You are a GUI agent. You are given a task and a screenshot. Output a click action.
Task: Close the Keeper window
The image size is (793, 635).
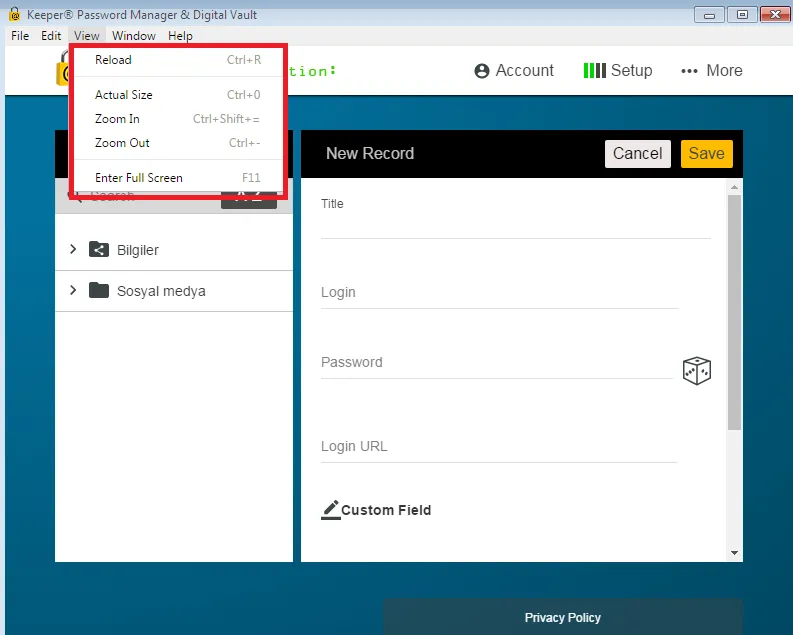coord(775,15)
